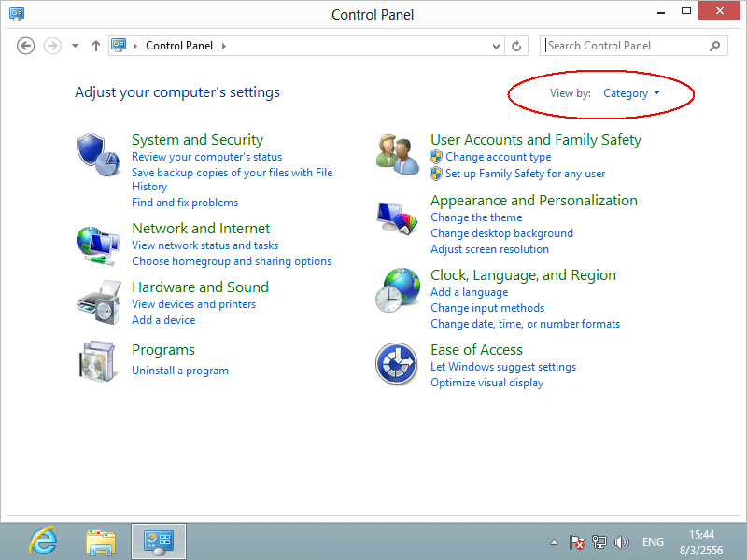The width and height of the screenshot is (747, 560).
Task: Open User Accounts and Family Safety heading
Action: [536, 139]
